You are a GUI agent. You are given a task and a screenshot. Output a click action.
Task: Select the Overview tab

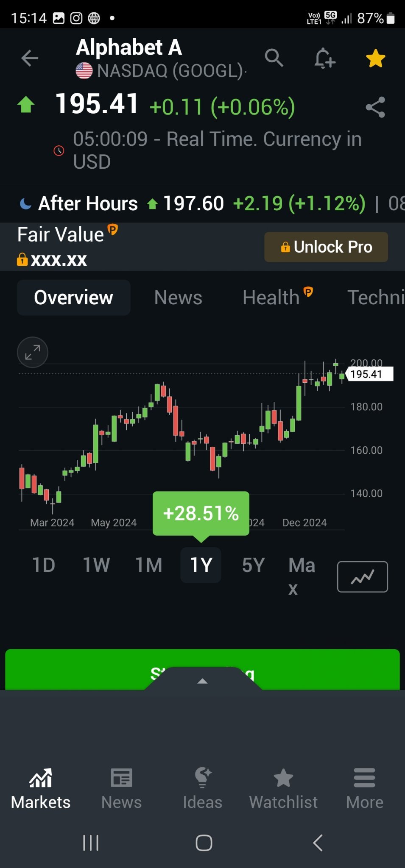73,298
